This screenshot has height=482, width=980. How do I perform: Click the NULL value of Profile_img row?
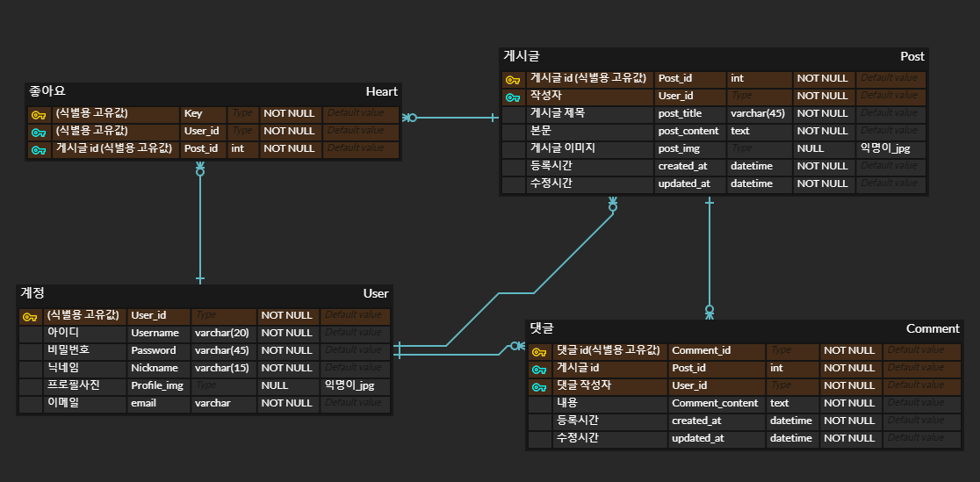(x=274, y=385)
